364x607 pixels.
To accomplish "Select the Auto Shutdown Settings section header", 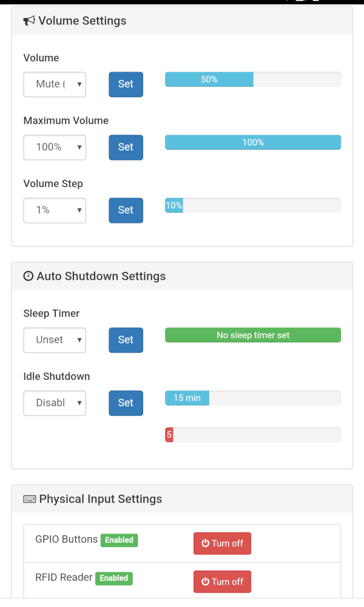I will coord(98,276).
